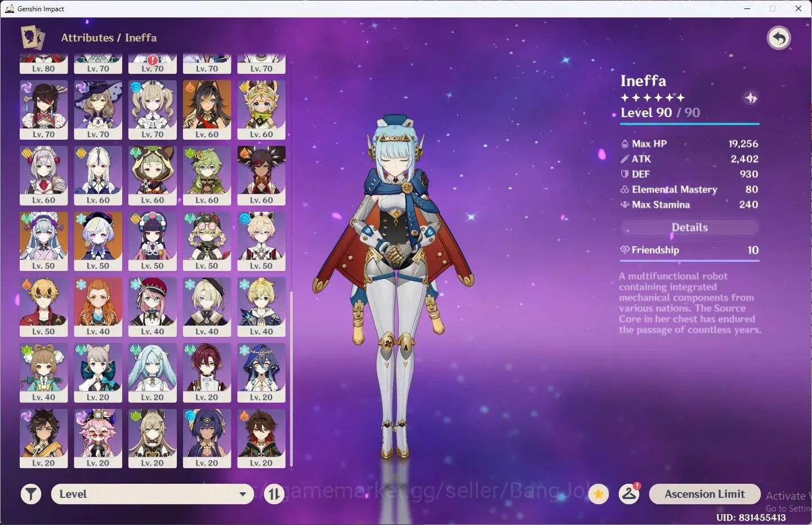
Task: Mark Ineffa as favorite with star icon
Action: (599, 494)
